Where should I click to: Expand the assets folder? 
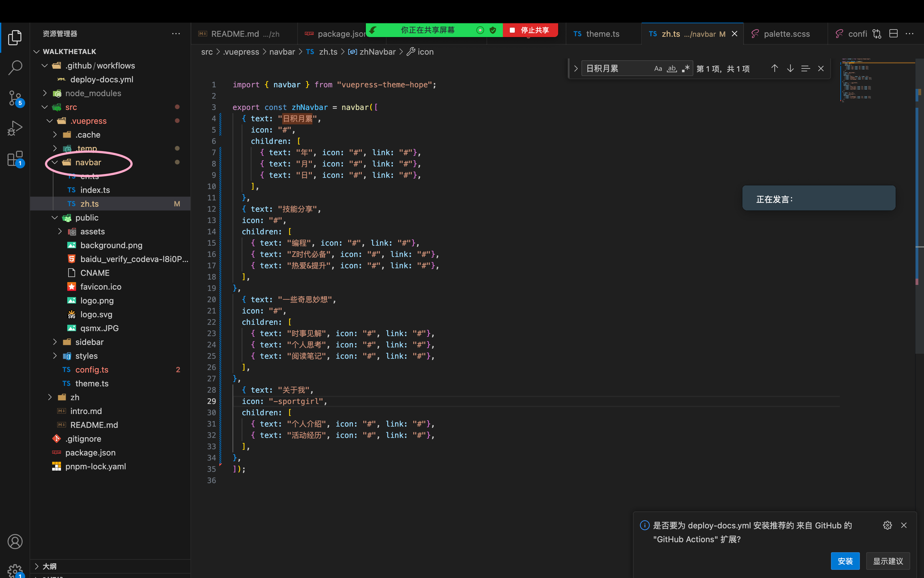tap(60, 231)
